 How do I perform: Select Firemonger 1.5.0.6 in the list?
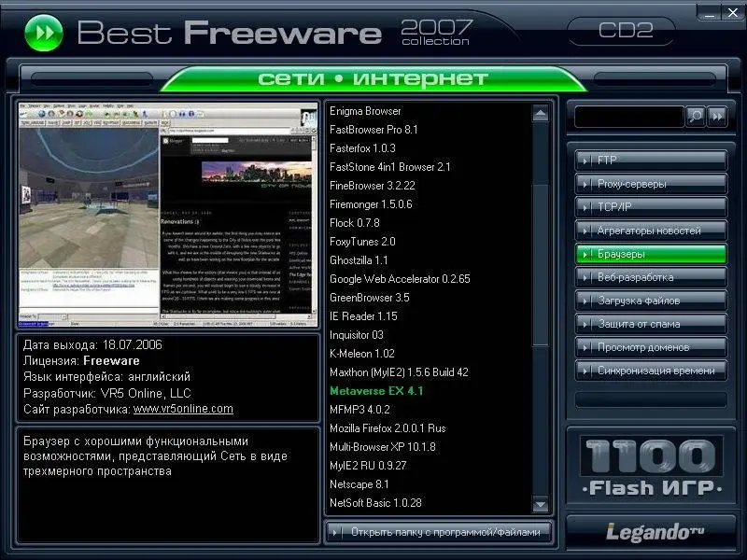(371, 204)
